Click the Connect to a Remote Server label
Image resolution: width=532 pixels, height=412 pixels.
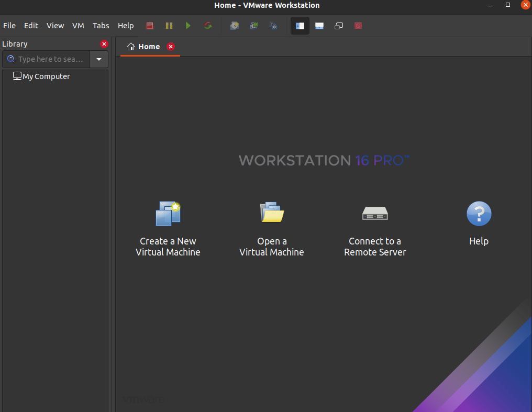coord(375,247)
